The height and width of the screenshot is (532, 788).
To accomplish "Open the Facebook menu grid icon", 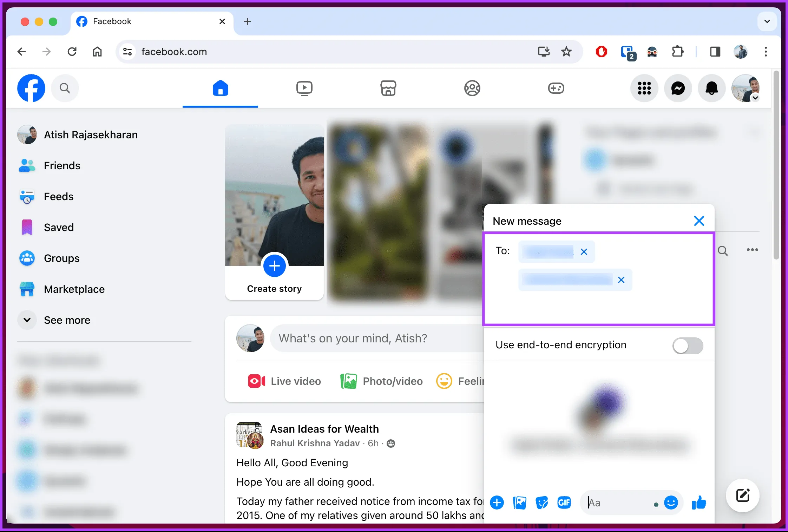I will tap(644, 88).
